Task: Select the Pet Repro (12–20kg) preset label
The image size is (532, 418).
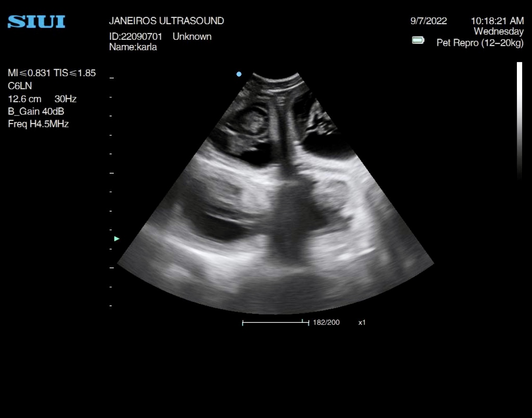Action: (480, 43)
